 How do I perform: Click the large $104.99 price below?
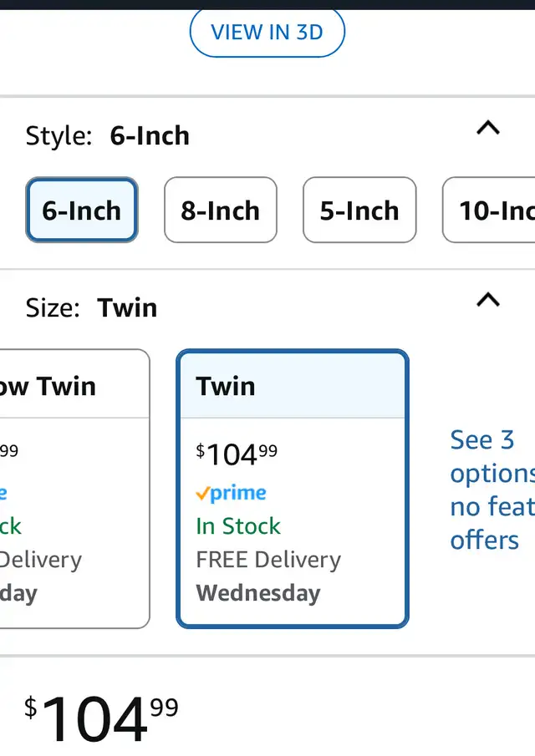[101, 718]
